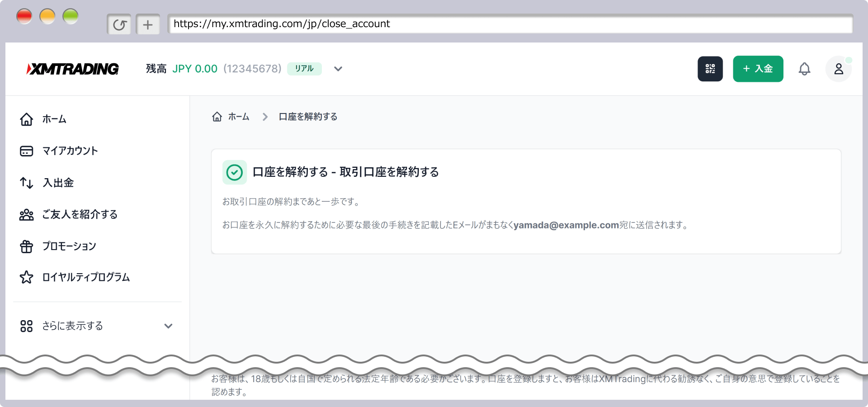Select 入出金 in the sidebar
The image size is (868, 407).
(x=58, y=183)
